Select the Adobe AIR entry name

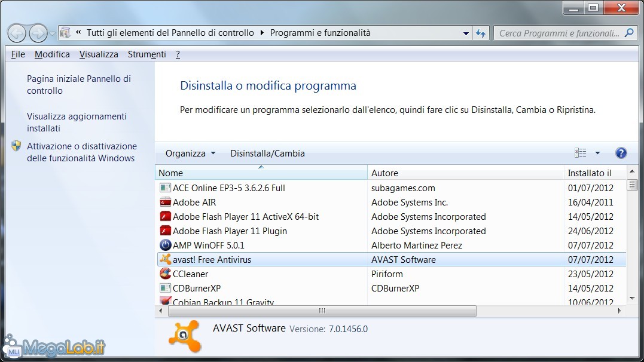point(194,203)
